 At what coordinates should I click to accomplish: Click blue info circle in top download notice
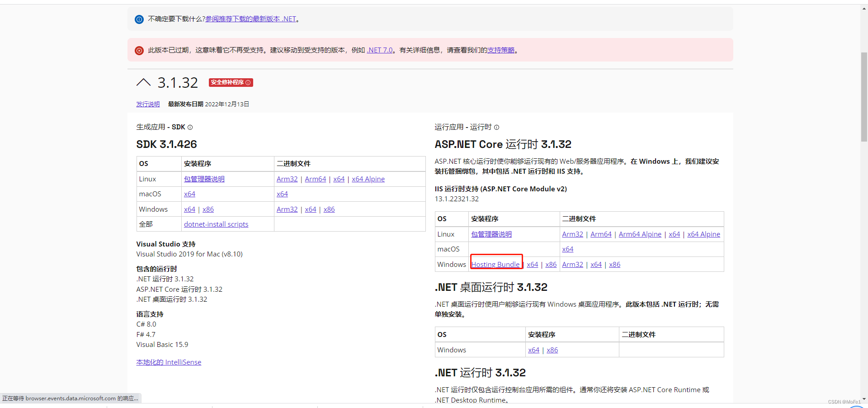(x=139, y=19)
